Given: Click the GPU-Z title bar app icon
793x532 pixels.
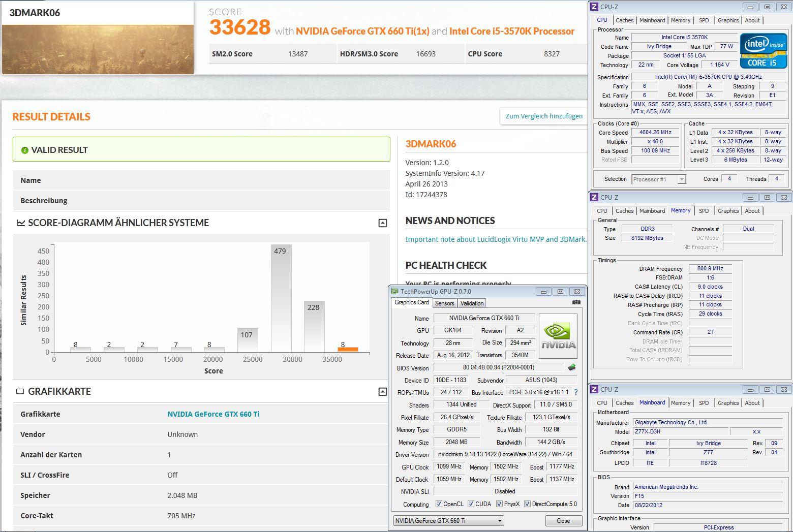Looking at the screenshot, I should [x=394, y=291].
